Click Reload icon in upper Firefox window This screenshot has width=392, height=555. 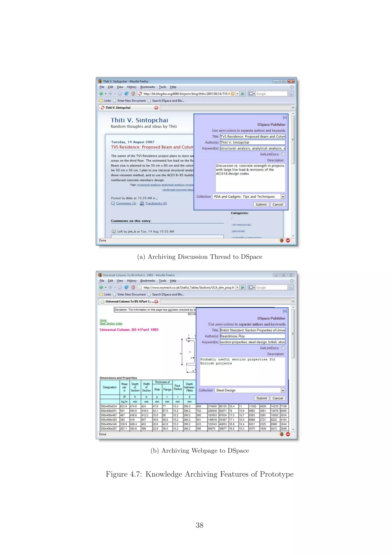[126, 93]
